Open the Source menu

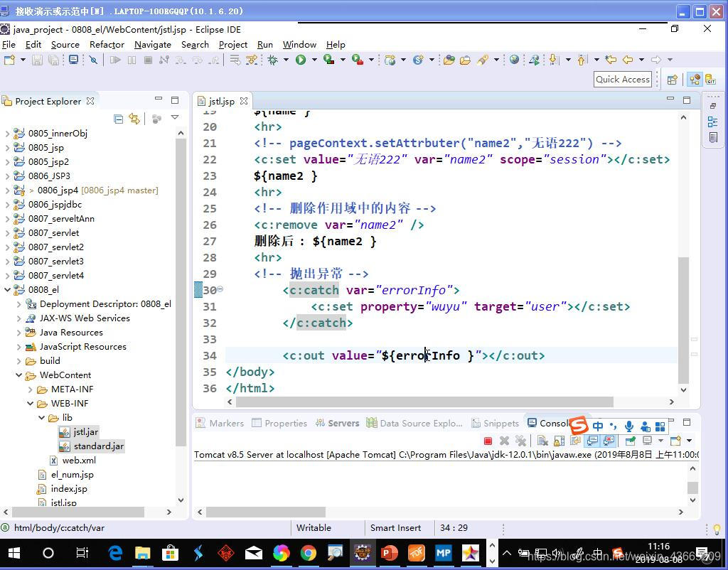(x=65, y=45)
